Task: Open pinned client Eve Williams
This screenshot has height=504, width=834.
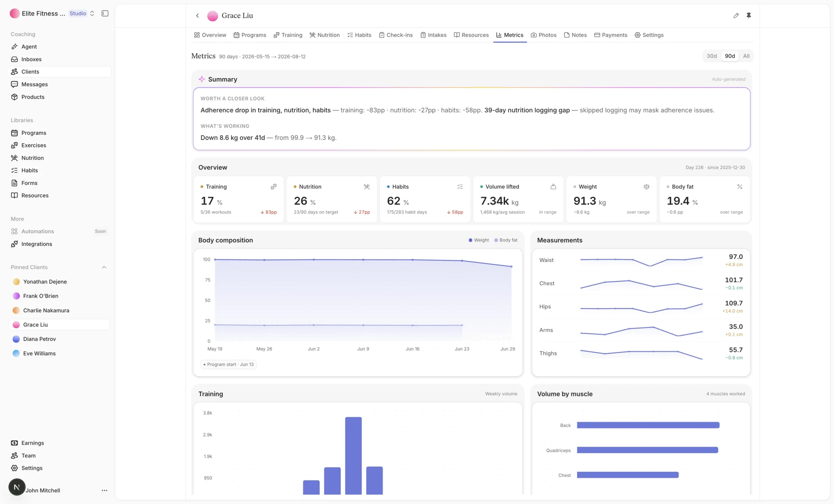Action: click(59, 354)
